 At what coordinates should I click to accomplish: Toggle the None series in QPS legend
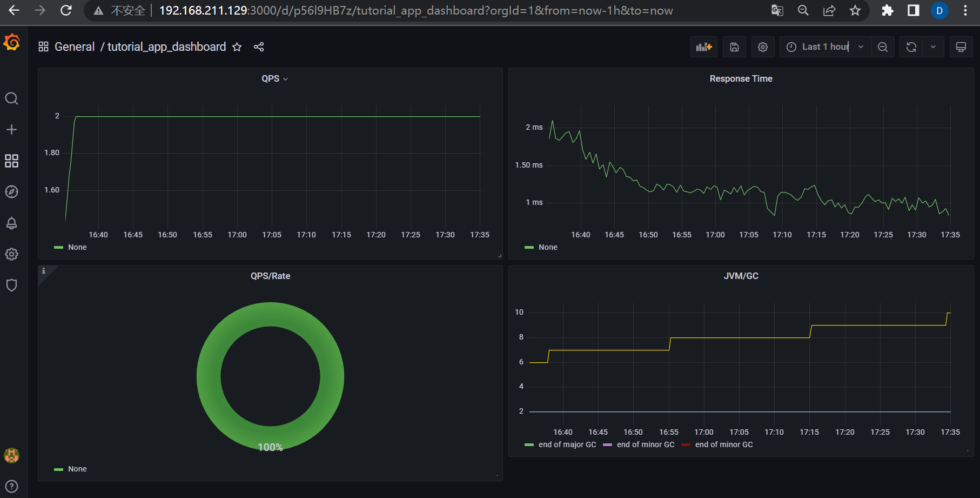tap(77, 247)
